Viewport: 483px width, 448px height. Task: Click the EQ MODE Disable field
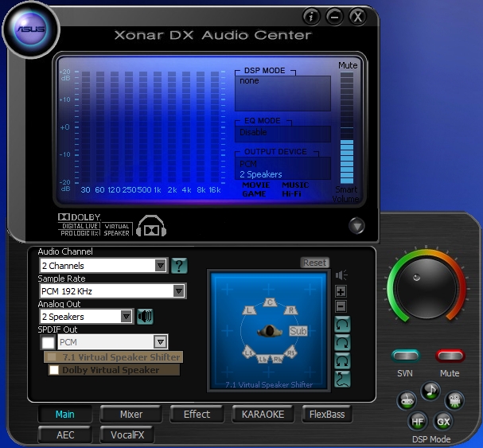282,134
